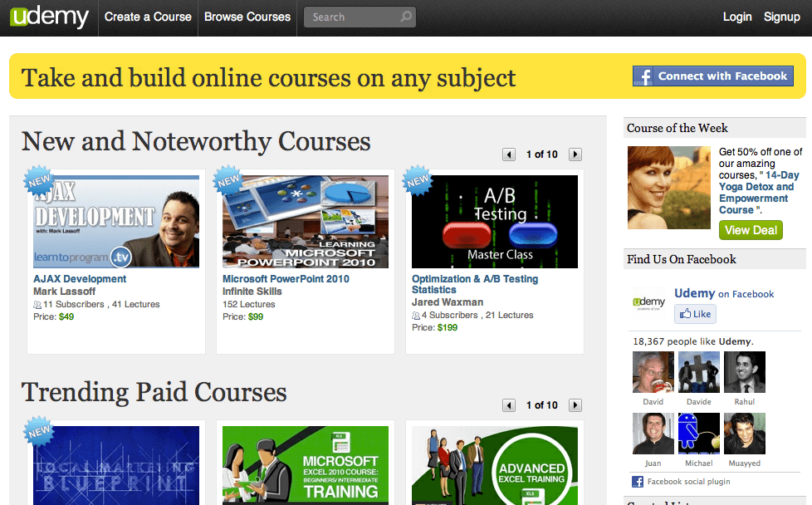The image size is (812, 505).
Task: Click the $99 price text
Action: (x=256, y=316)
